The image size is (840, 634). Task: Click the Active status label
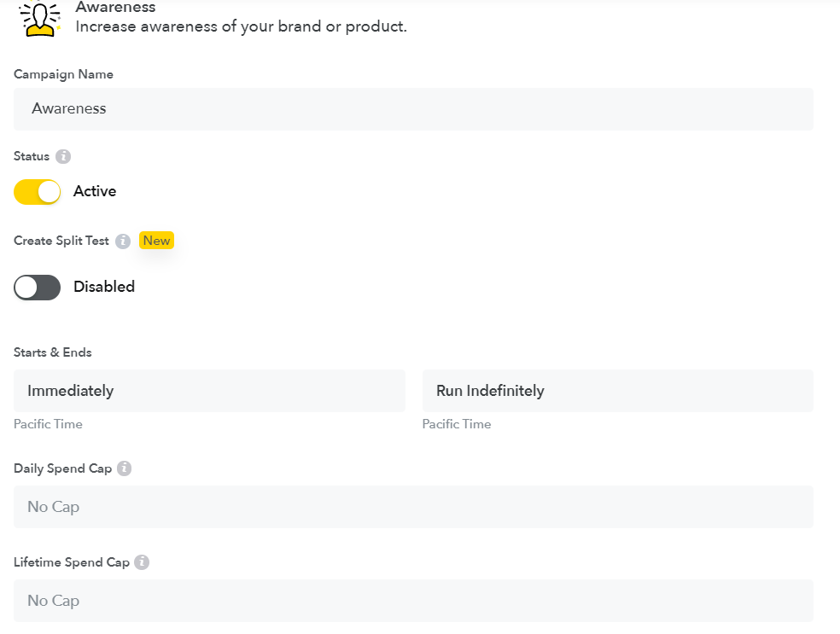click(x=95, y=192)
